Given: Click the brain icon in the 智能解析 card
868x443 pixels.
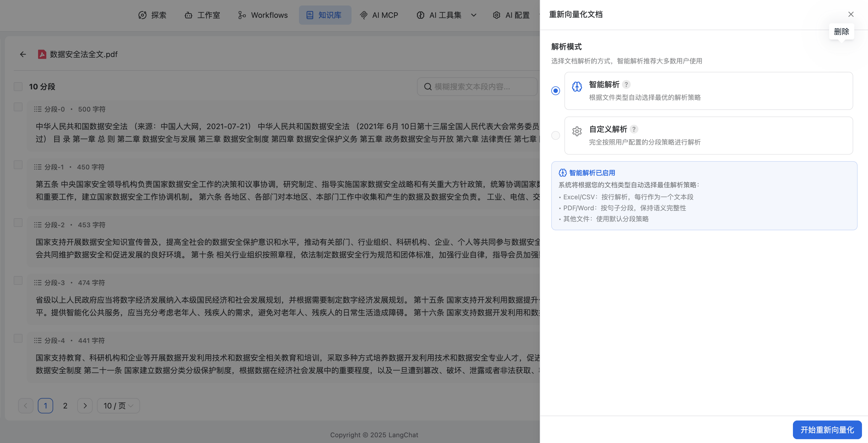Looking at the screenshot, I should [577, 87].
